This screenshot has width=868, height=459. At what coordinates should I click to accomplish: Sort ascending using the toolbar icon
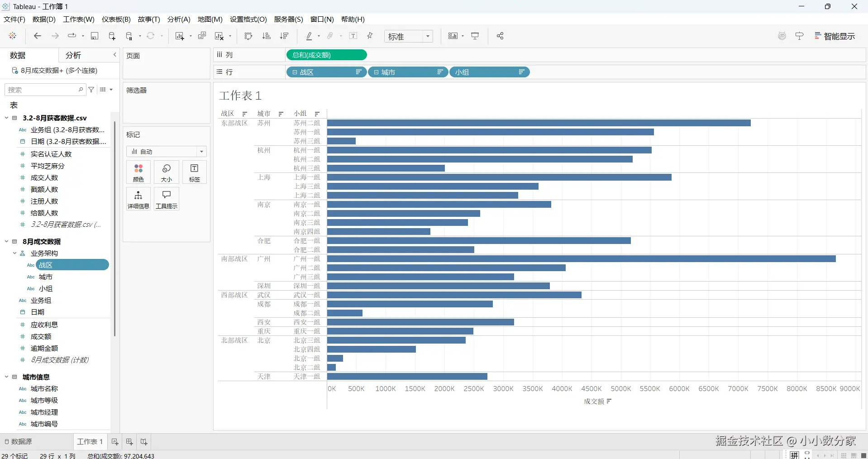[267, 36]
